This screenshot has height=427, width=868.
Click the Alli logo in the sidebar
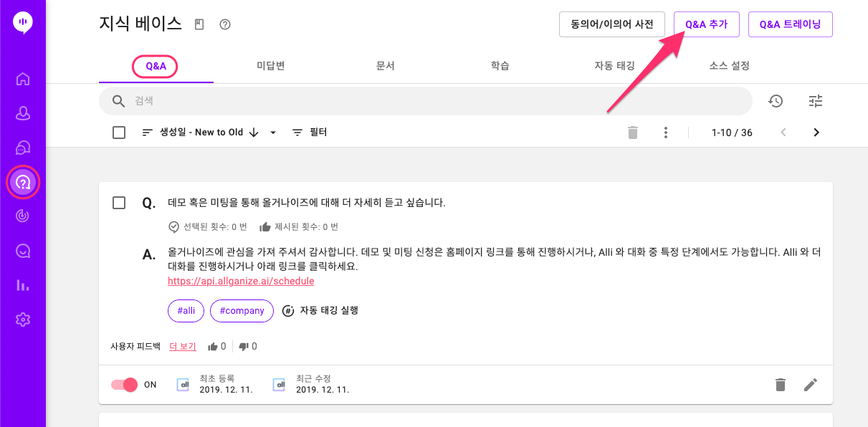pos(23,23)
